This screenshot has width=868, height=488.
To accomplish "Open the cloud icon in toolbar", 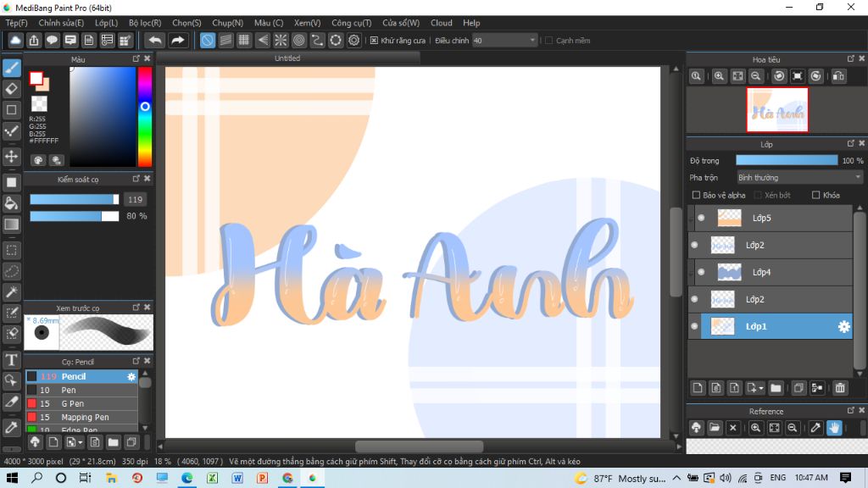I will 15,41.
